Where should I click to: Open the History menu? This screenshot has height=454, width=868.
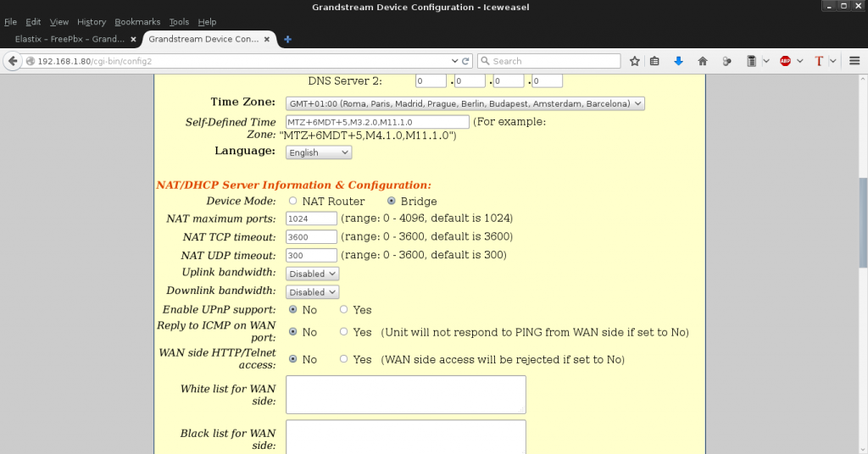91,21
